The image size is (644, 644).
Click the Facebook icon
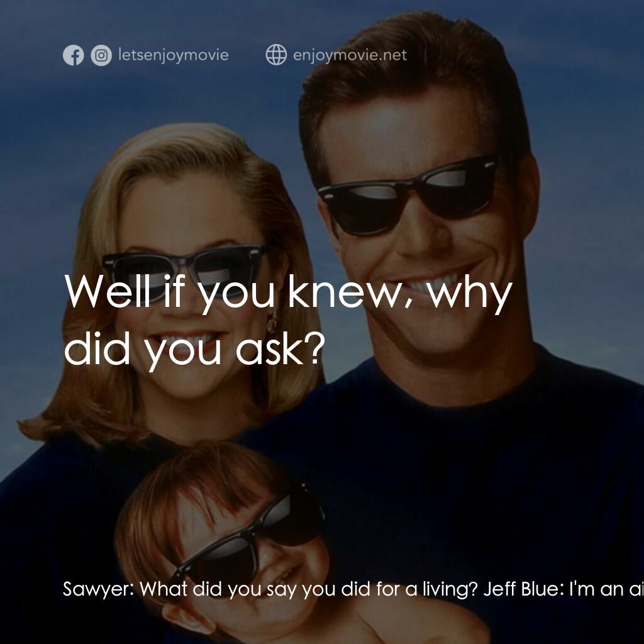(x=73, y=55)
